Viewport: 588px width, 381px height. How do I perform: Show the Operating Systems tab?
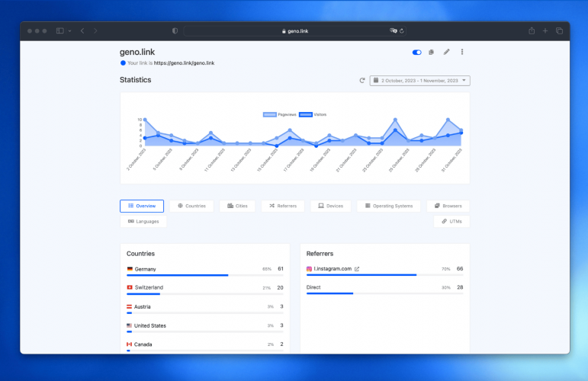tap(388, 206)
